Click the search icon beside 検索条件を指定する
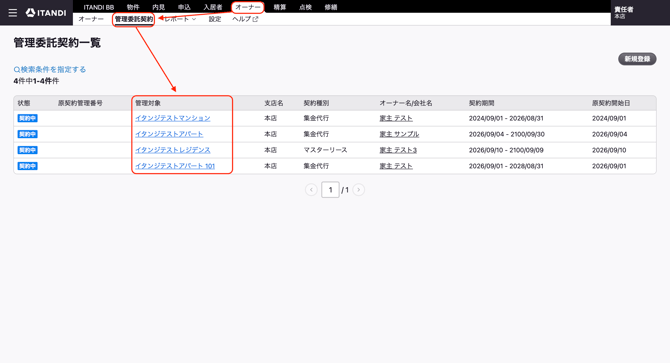Viewport: 670px width, 363px height. coord(17,70)
